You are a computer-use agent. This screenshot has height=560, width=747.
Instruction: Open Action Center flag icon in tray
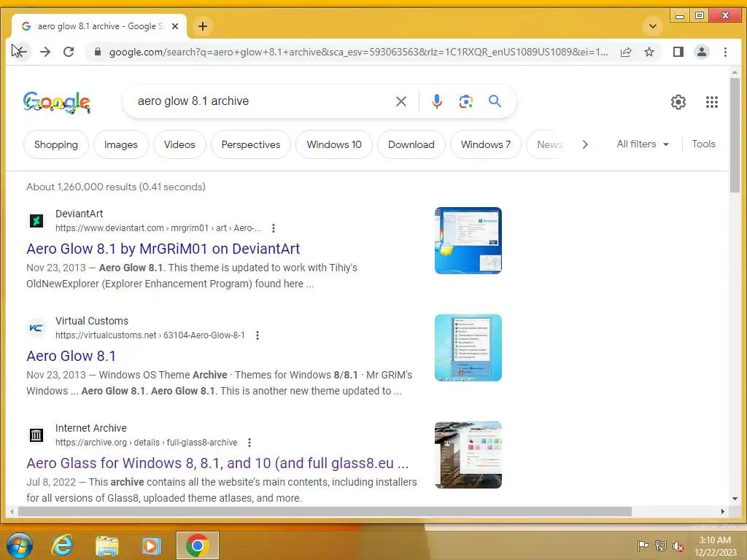[x=643, y=545]
